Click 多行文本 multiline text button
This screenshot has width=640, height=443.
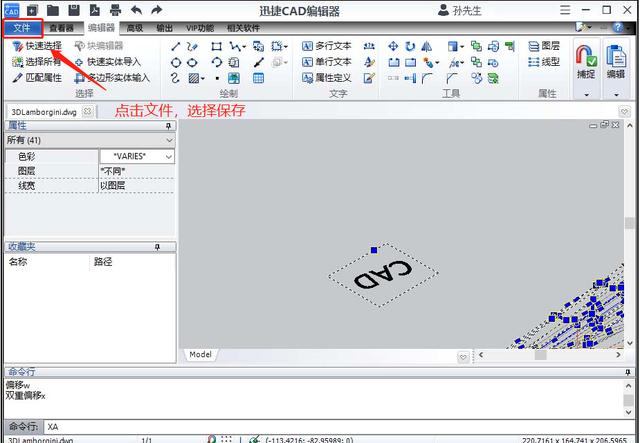(327, 46)
